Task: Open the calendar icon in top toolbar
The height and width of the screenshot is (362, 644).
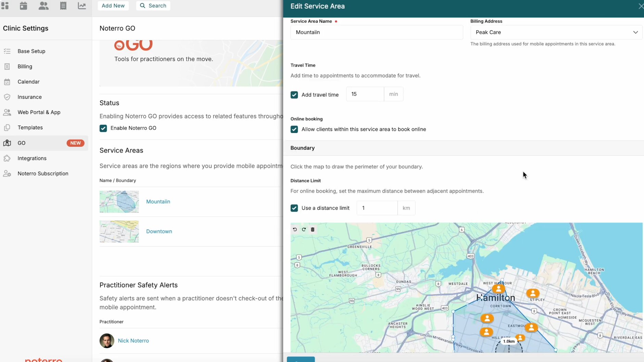Action: pyautogui.click(x=23, y=6)
